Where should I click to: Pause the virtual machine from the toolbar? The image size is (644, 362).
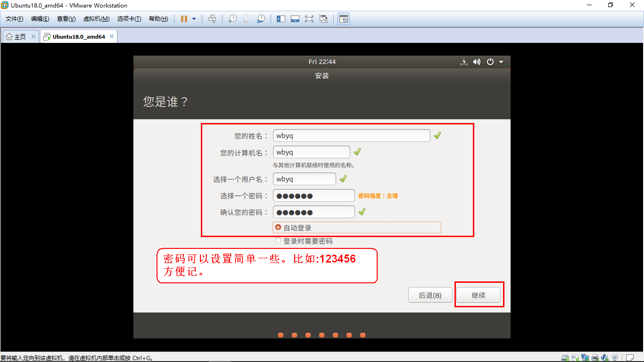tap(184, 19)
